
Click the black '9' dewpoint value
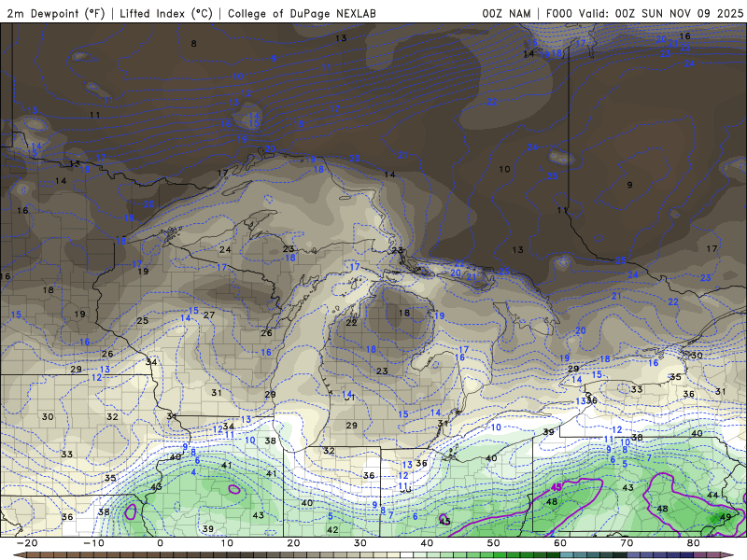pyautogui.click(x=629, y=185)
